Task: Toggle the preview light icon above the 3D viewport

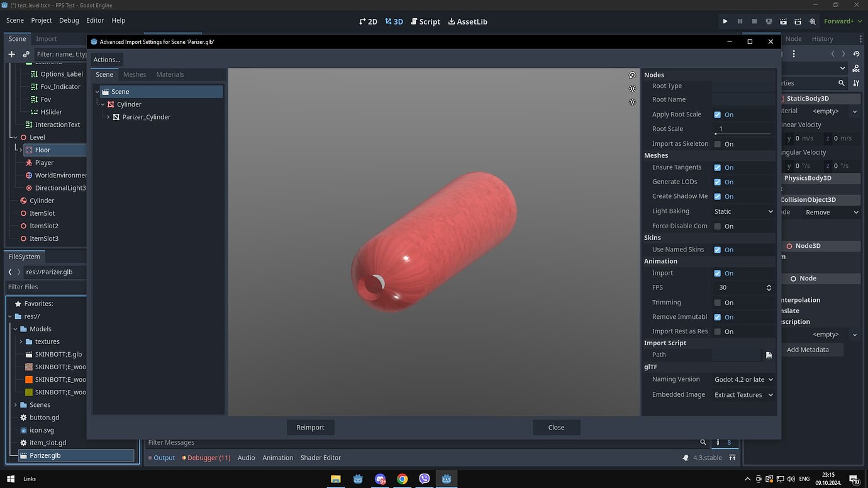Action: [x=632, y=89]
